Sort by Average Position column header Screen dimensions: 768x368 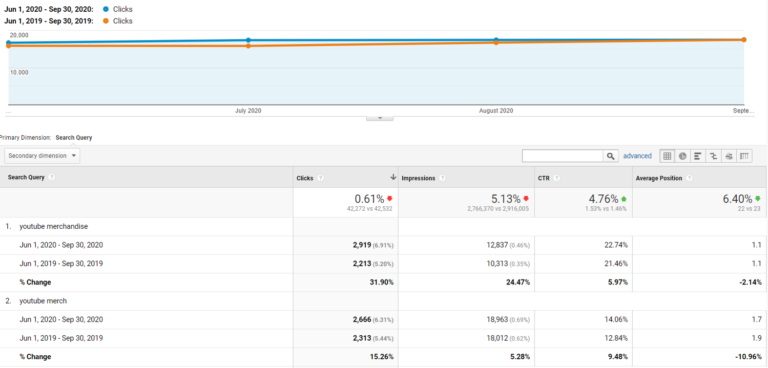pos(659,178)
